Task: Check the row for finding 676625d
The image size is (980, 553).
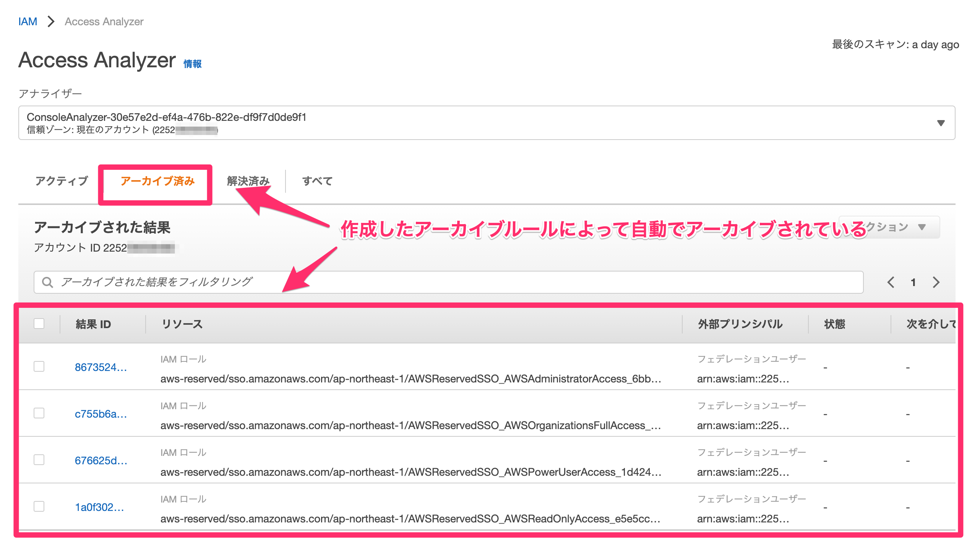Action: coord(39,460)
